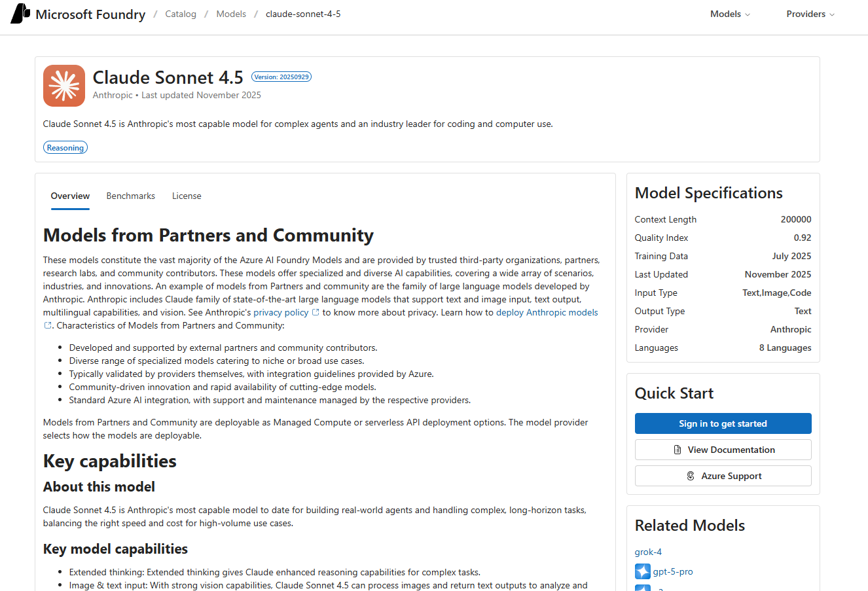Screen dimensions: 868x591
Task: Switch to the Overview tab
Action: [x=70, y=196]
